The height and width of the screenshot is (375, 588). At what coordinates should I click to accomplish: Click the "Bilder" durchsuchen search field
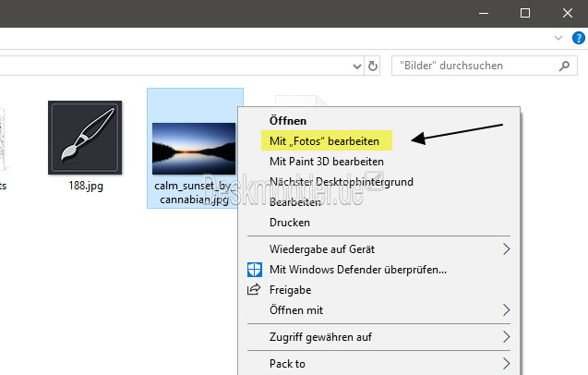point(484,67)
